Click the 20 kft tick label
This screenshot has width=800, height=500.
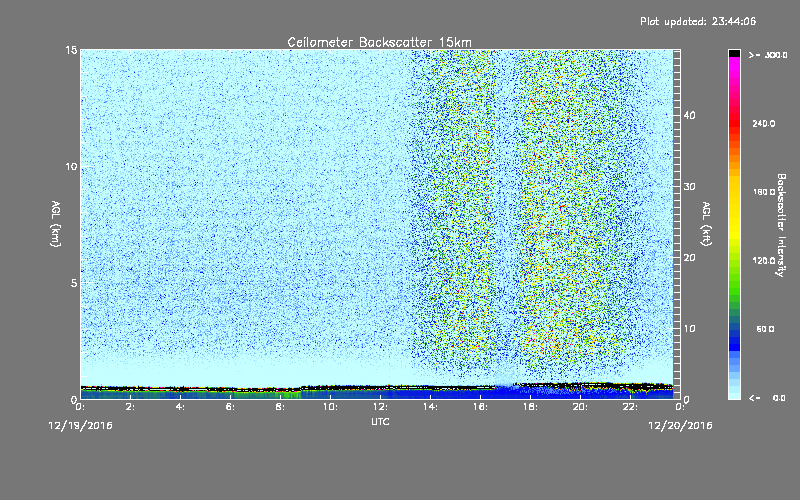[689, 258]
